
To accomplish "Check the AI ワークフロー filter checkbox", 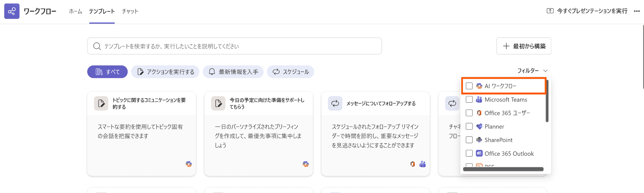I will point(469,86).
